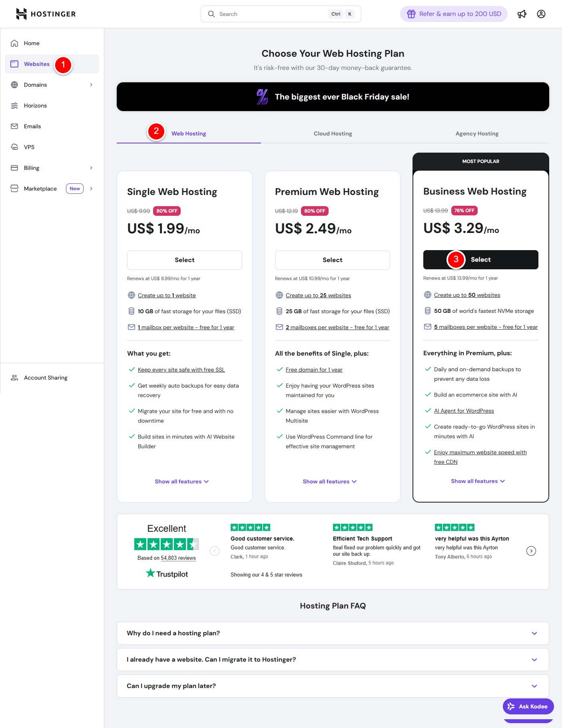Expand the Domains sidebar menu
Image resolution: width=562 pixels, height=728 pixels.
pyautogui.click(x=91, y=85)
